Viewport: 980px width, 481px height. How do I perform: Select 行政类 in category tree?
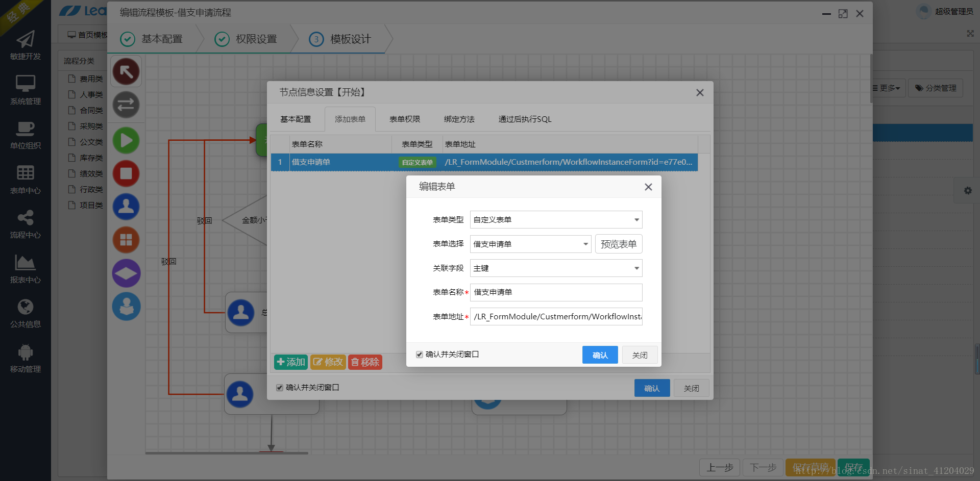coord(91,190)
